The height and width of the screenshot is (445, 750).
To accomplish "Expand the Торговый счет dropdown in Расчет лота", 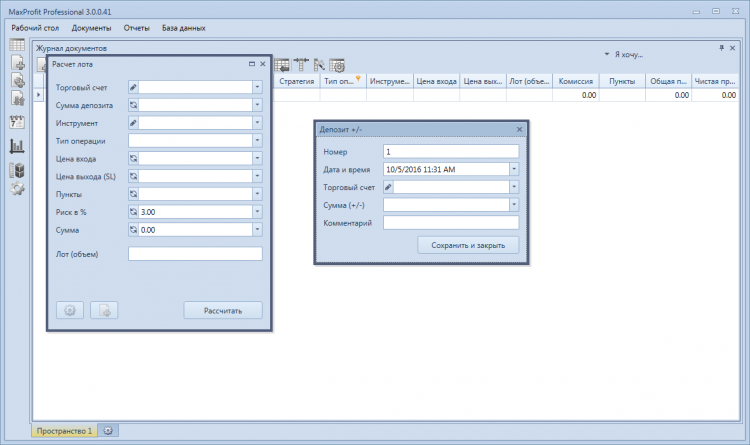I will (257, 87).
